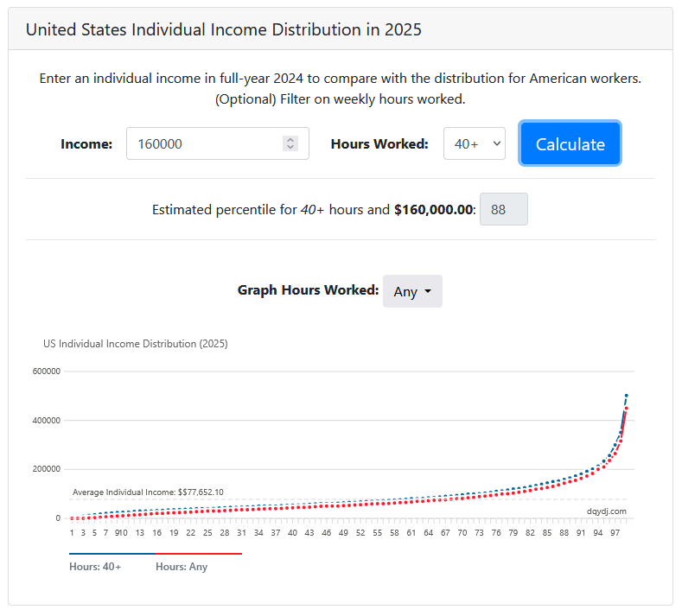This screenshot has width=682, height=616.
Task: Click the Income: label
Action: (x=86, y=144)
